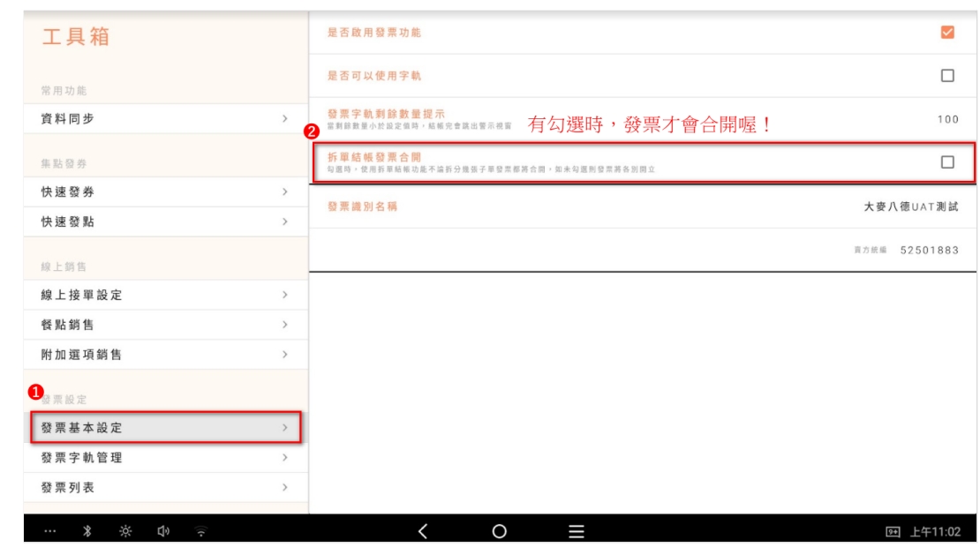Uncheck 是否啟用發票功能 checkbox
Screen dimensions: 980x547
click(x=947, y=33)
